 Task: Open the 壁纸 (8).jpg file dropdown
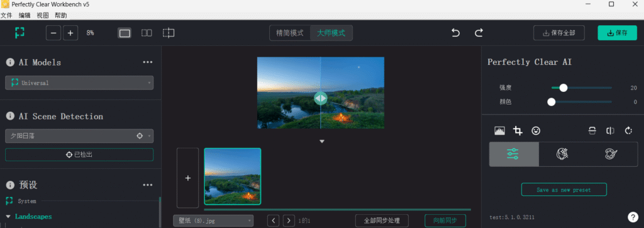(213, 220)
